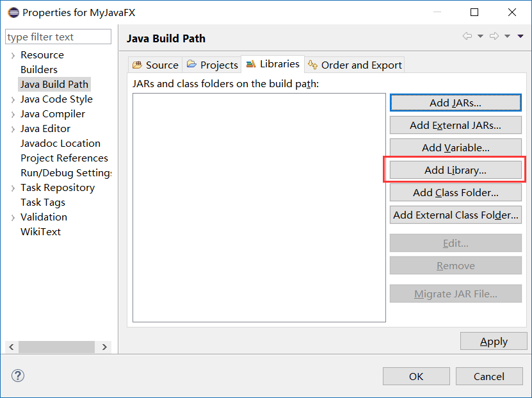Click the Add Library button
The height and width of the screenshot is (398, 532).
pos(455,170)
